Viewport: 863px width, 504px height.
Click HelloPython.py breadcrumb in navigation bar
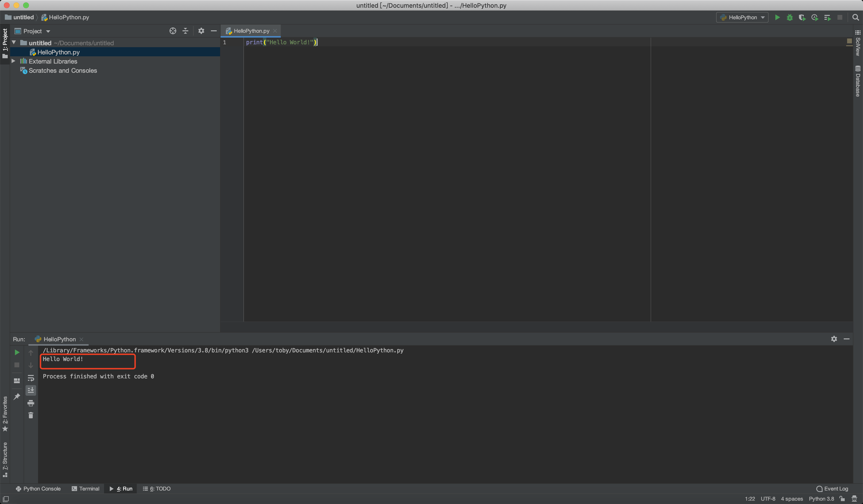pos(65,17)
